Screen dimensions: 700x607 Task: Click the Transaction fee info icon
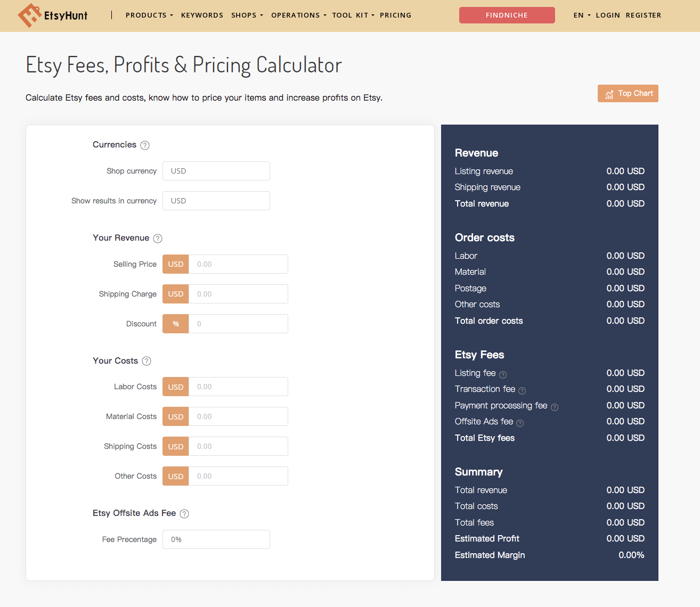[522, 390]
